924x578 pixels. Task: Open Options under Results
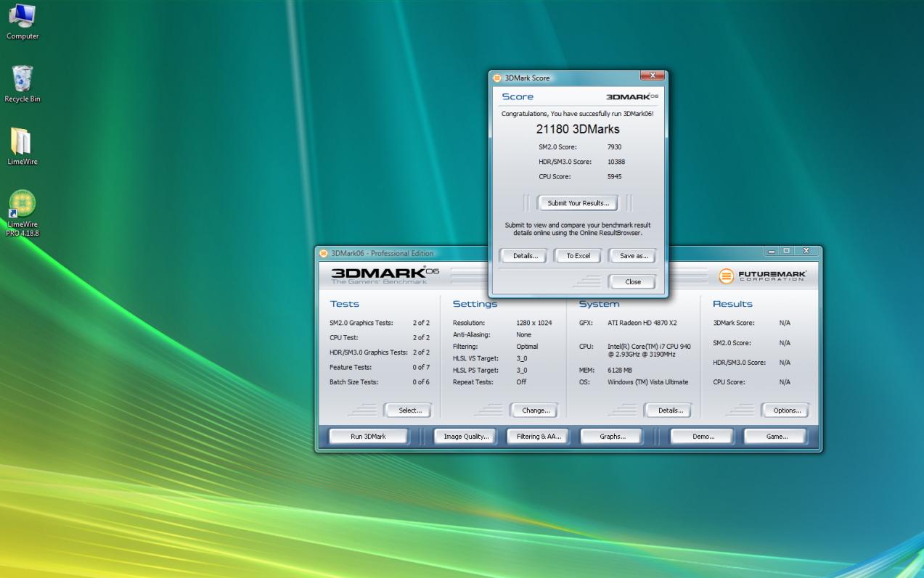tap(786, 410)
